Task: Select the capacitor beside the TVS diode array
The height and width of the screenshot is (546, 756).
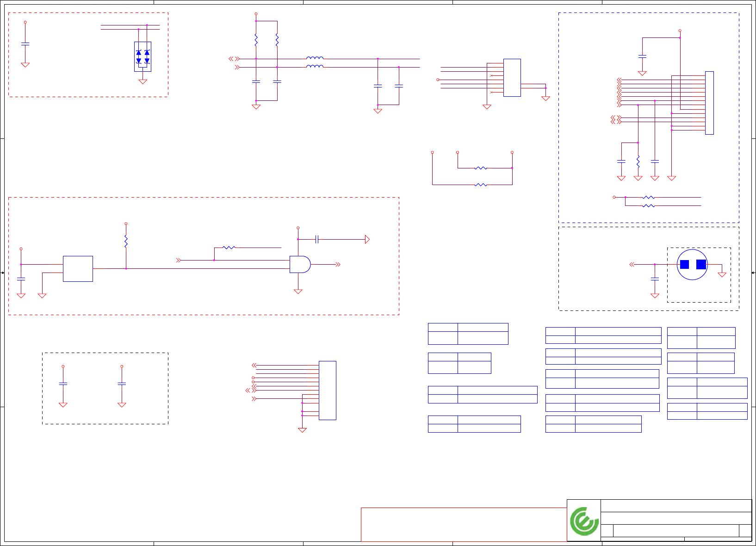Action: (25, 44)
